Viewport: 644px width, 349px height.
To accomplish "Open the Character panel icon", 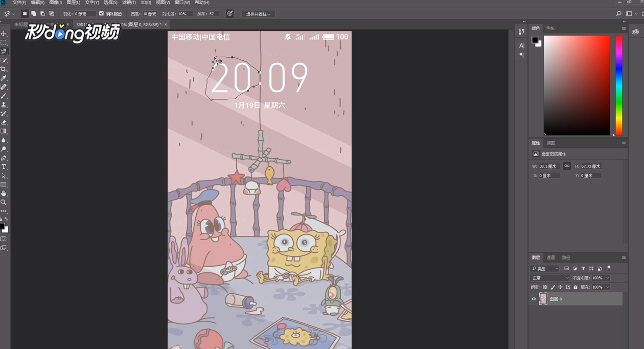I will pyautogui.click(x=521, y=46).
